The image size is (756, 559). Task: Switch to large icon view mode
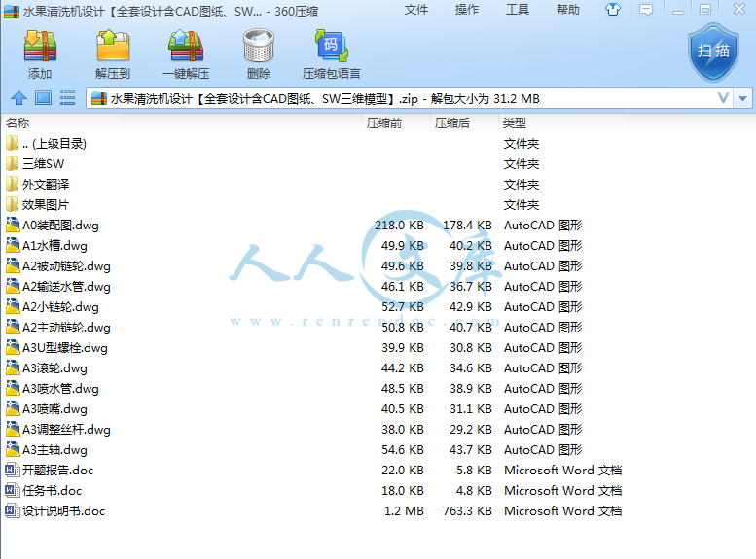(43, 98)
